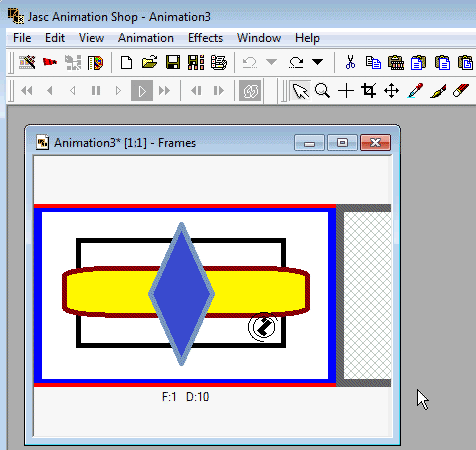Image resolution: width=476 pixels, height=450 pixels.
Task: Expand the undo history dropdown arrow
Action: [271, 62]
